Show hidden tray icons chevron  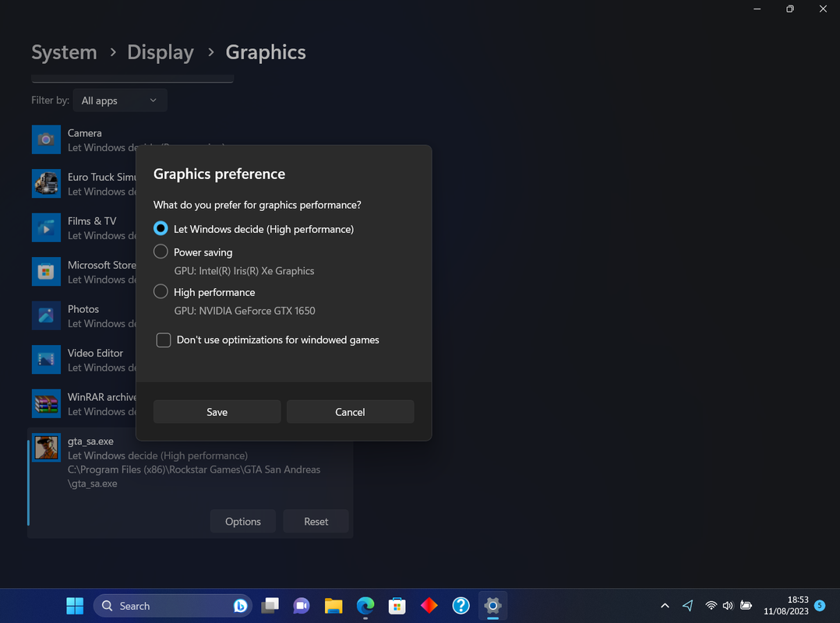pyautogui.click(x=665, y=606)
